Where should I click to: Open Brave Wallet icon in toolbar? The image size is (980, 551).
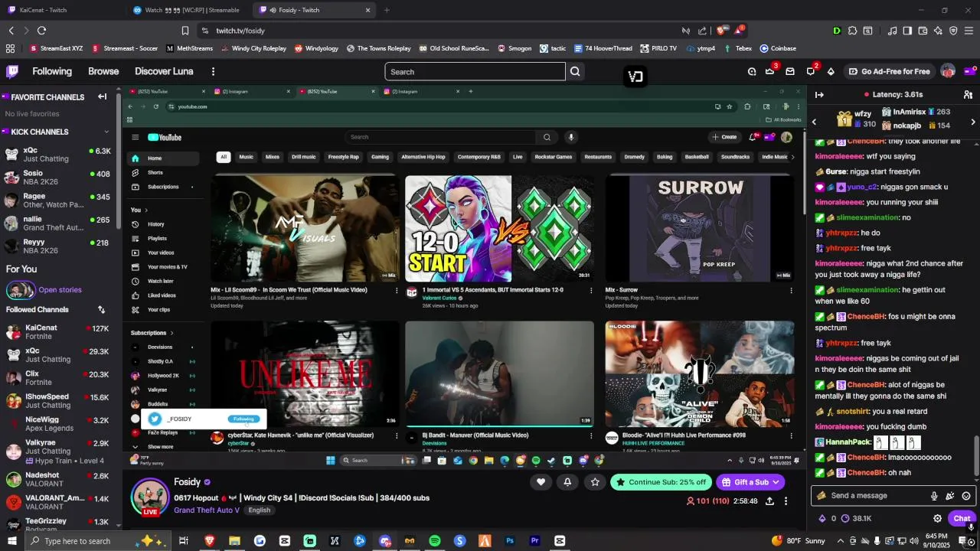pyautogui.click(x=923, y=31)
